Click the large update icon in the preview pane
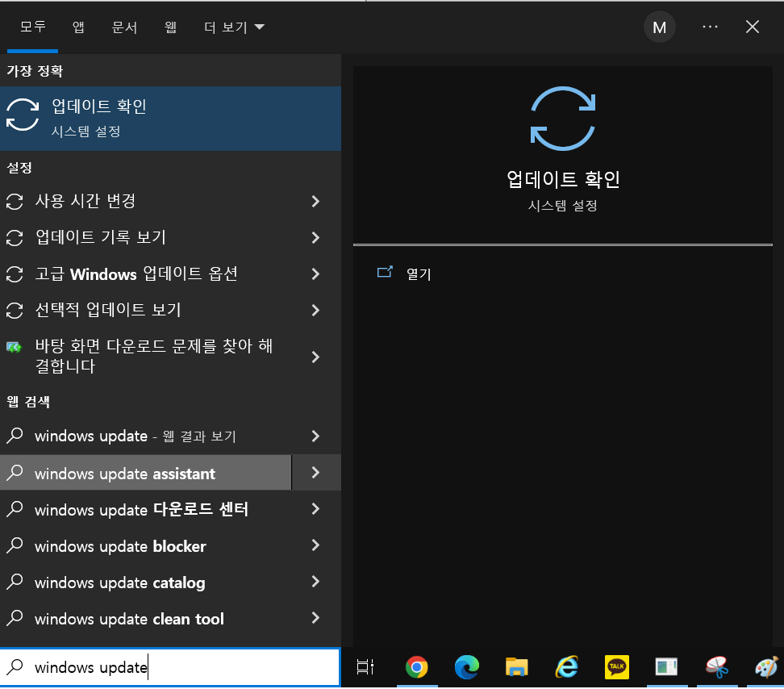The width and height of the screenshot is (784, 689). (563, 119)
